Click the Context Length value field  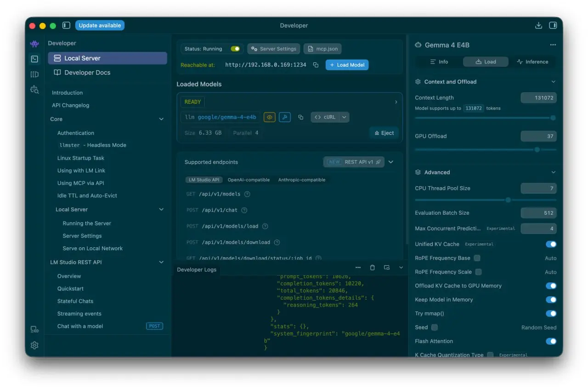pyautogui.click(x=538, y=98)
